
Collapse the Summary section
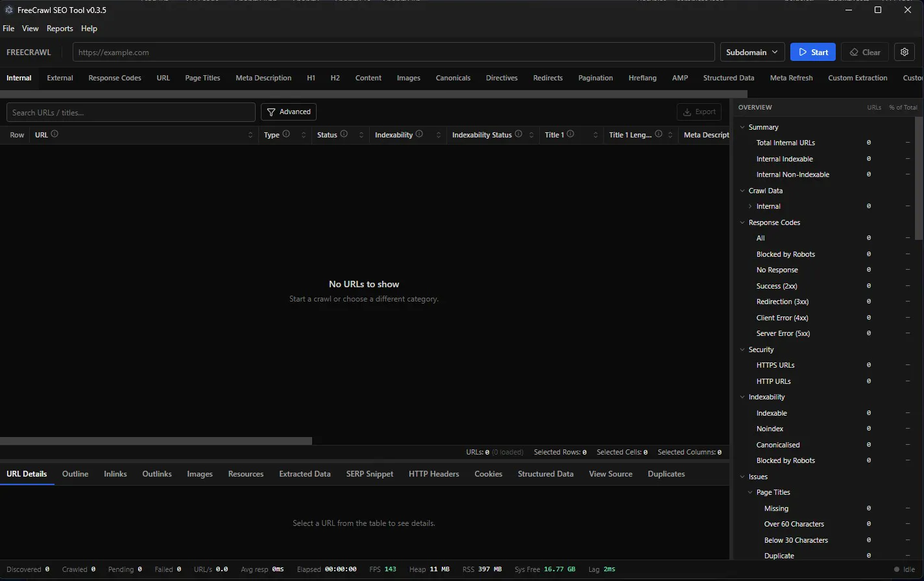[x=743, y=127]
